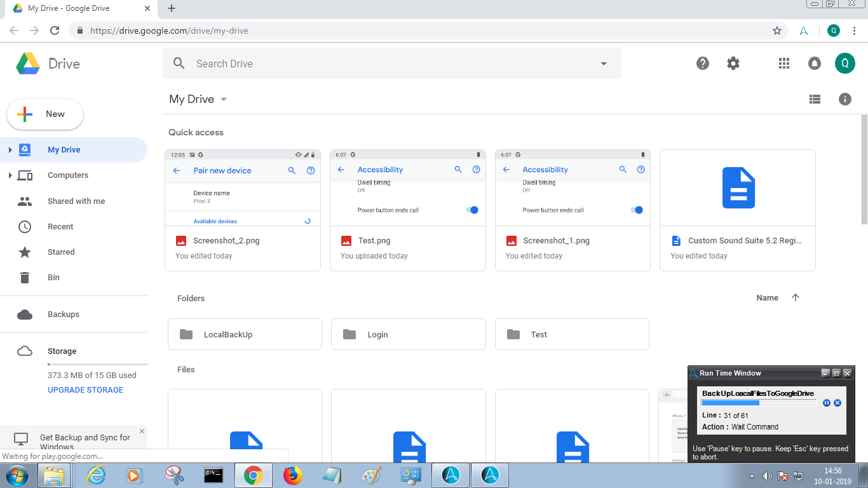The height and width of the screenshot is (488, 868).
Task: Open Google Drive settings gear
Action: click(x=733, y=64)
